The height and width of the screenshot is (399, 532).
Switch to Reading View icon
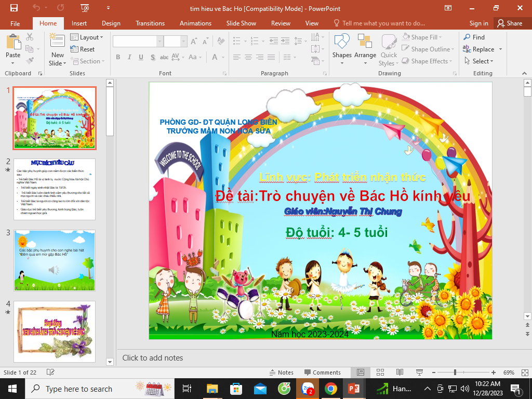[400, 373]
